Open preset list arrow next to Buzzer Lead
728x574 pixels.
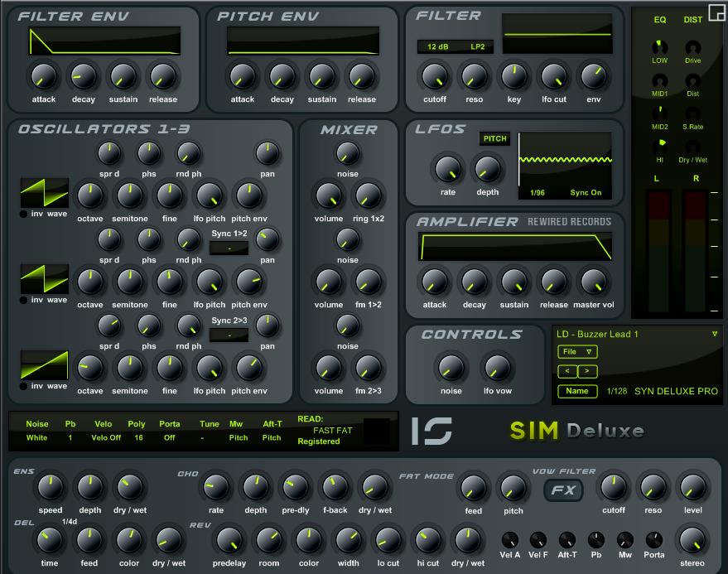point(715,334)
